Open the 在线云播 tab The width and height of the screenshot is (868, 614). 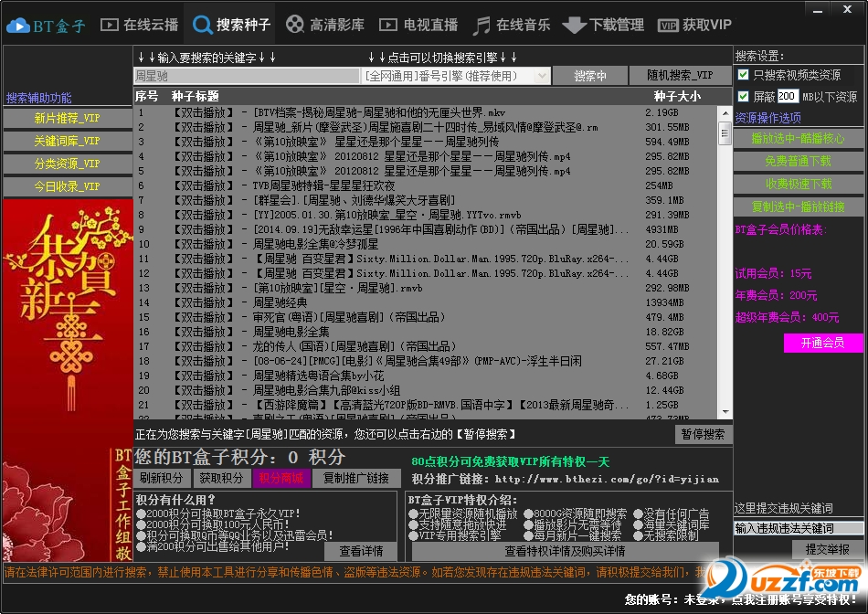(140, 25)
